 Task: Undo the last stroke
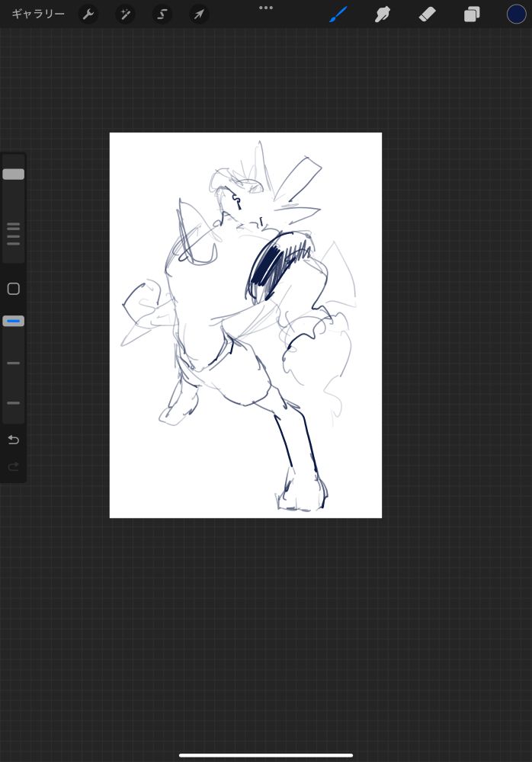click(14, 440)
